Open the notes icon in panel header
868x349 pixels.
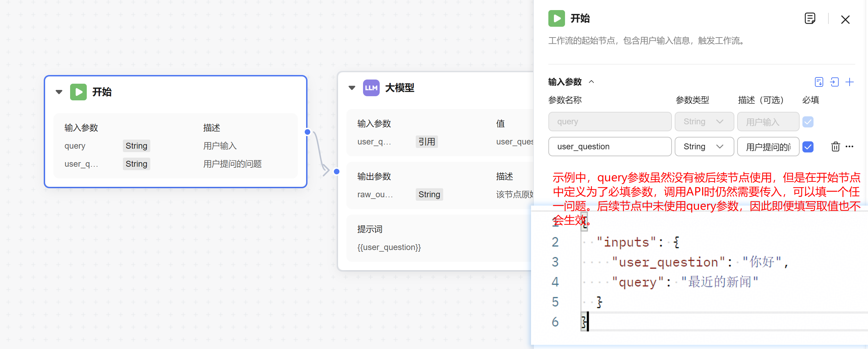pos(810,18)
